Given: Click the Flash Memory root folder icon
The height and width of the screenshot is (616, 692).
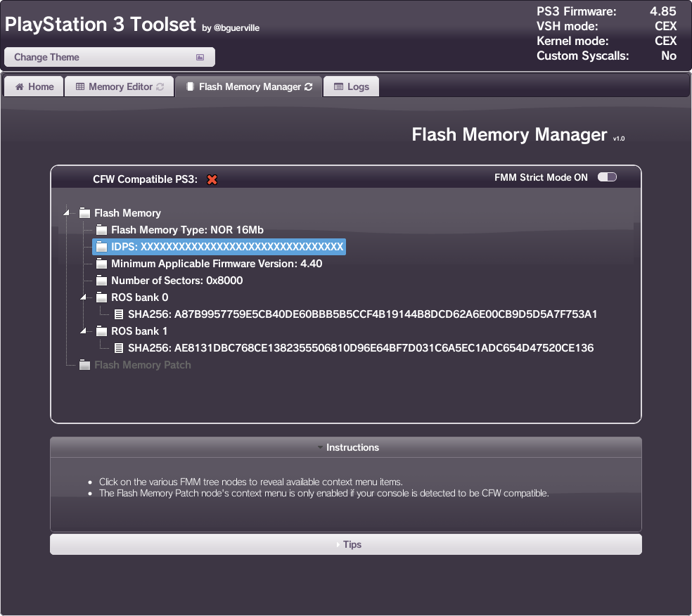Looking at the screenshot, I should (x=84, y=213).
